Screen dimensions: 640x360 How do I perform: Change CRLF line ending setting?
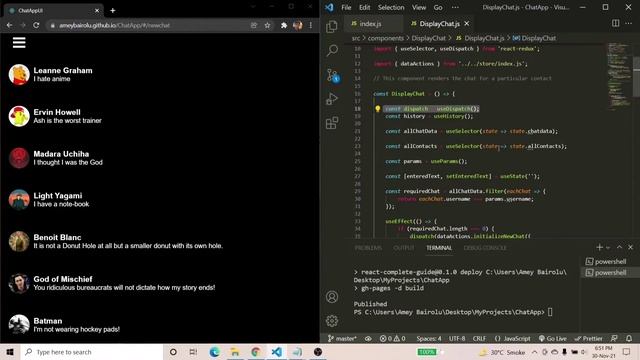pyautogui.click(x=479, y=338)
